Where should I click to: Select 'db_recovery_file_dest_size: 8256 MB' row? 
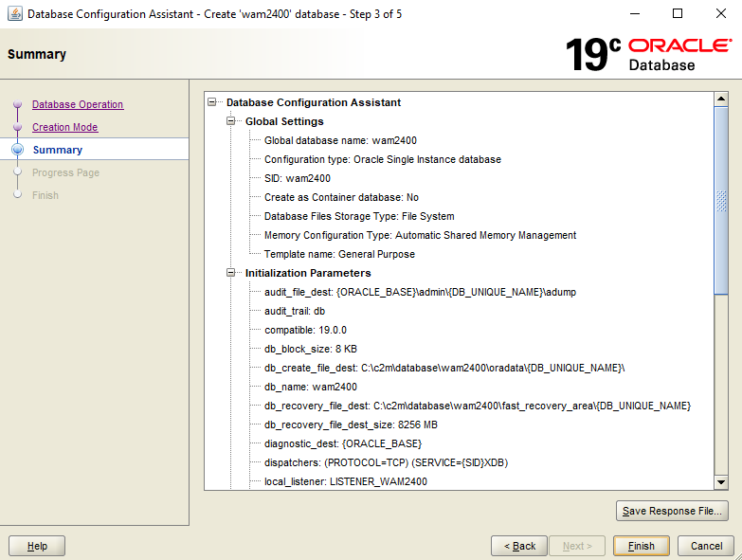(x=351, y=425)
